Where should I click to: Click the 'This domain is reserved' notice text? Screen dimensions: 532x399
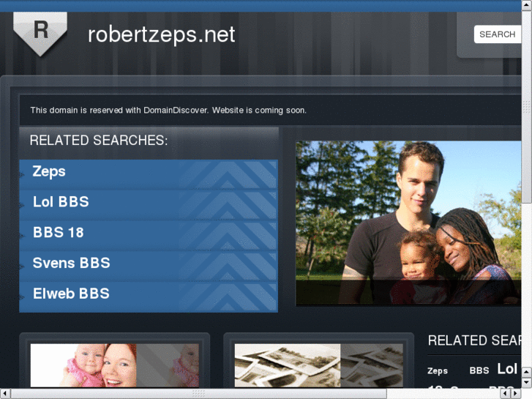coord(168,111)
